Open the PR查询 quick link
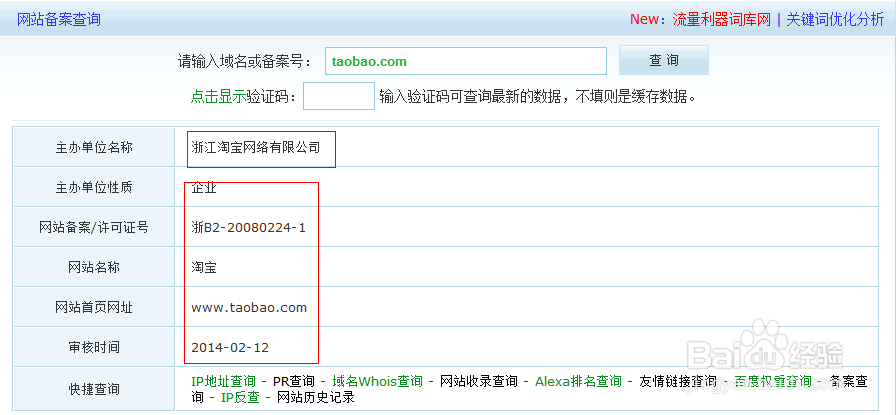The image size is (896, 415). (x=294, y=381)
